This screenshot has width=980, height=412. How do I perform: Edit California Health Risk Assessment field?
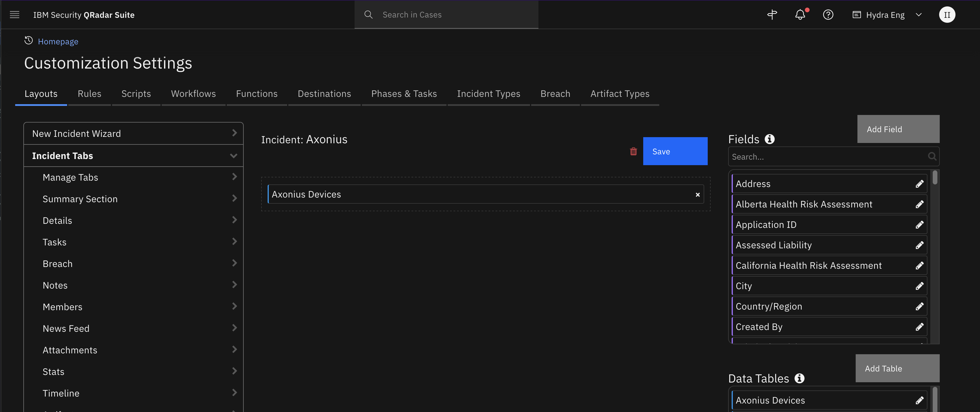coord(920,266)
